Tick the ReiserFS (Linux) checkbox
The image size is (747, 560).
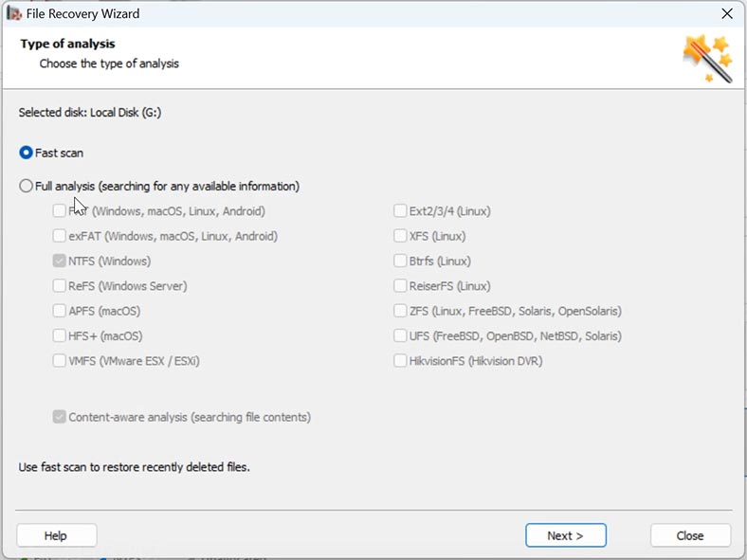(x=400, y=286)
